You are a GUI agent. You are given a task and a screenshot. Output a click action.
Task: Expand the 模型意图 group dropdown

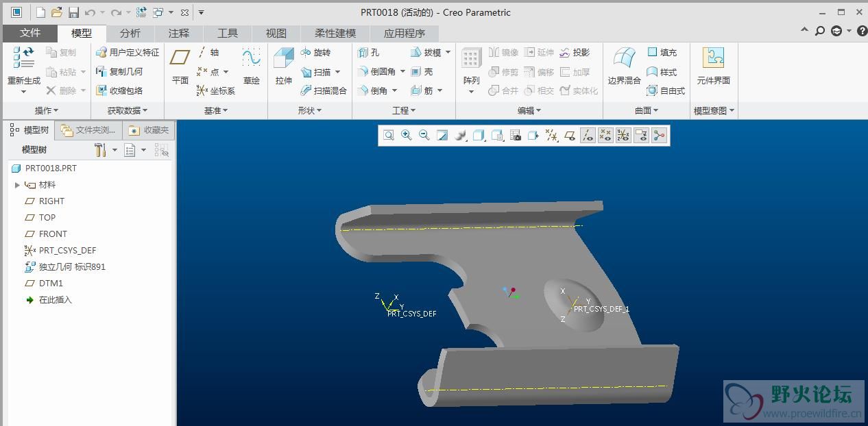[x=714, y=110]
